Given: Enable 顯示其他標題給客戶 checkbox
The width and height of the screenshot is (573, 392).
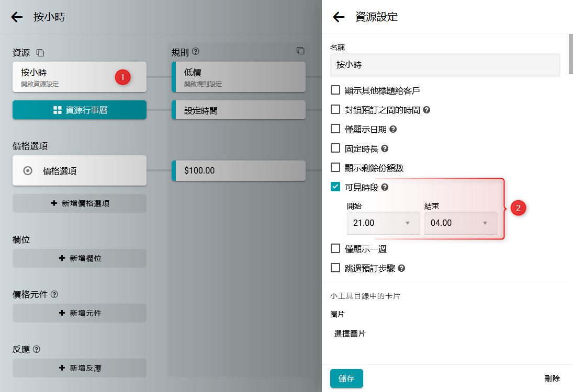Looking at the screenshot, I should [x=336, y=90].
